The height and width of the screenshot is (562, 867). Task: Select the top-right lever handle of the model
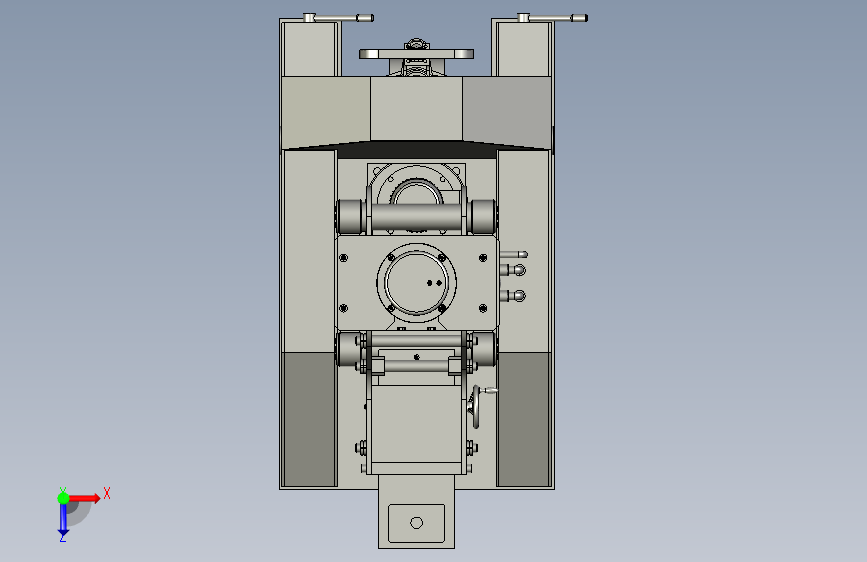552,18
